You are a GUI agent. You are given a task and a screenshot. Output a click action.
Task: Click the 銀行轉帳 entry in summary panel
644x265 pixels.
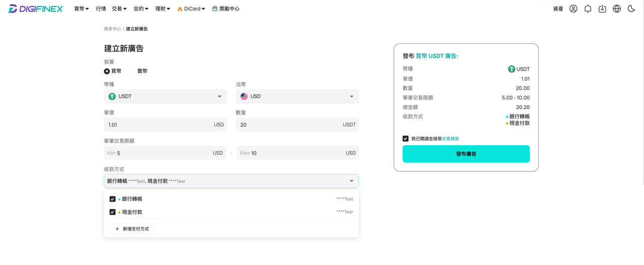click(x=518, y=116)
